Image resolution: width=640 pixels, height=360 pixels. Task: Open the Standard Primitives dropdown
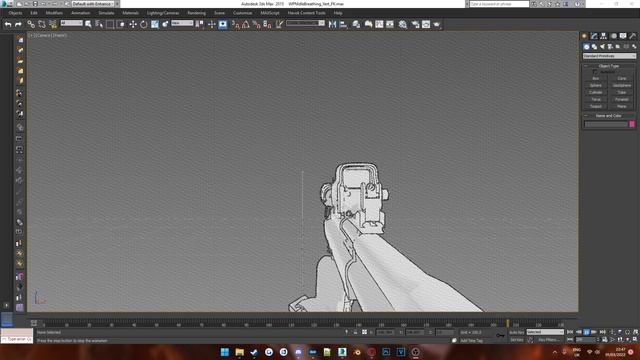click(x=609, y=56)
